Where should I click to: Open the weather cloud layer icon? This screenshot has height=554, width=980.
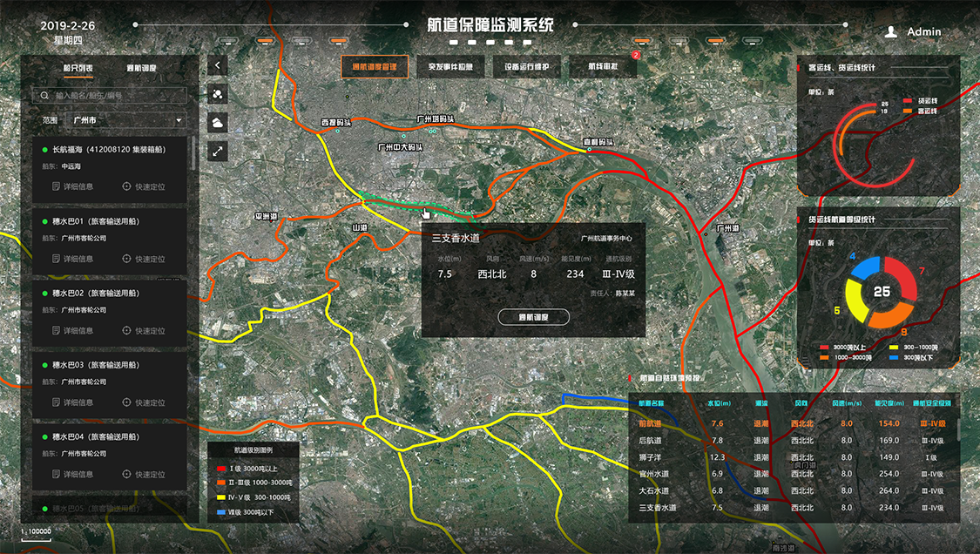coord(217,123)
